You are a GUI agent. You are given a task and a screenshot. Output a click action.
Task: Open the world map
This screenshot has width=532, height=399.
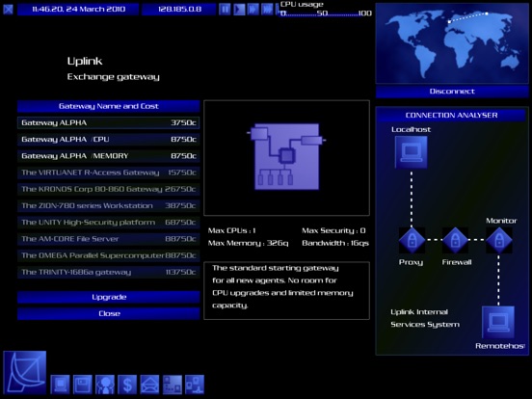[x=452, y=43]
